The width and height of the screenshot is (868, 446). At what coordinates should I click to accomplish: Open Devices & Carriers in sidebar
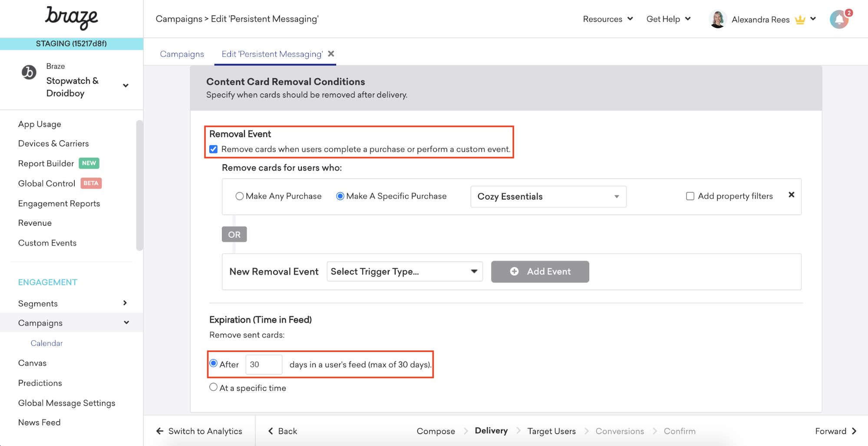(x=53, y=143)
